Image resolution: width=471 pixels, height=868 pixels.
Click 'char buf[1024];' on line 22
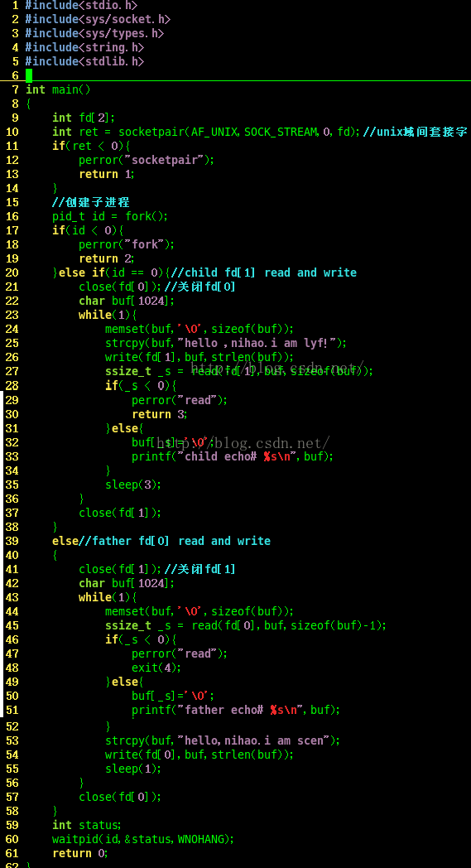click(x=127, y=301)
